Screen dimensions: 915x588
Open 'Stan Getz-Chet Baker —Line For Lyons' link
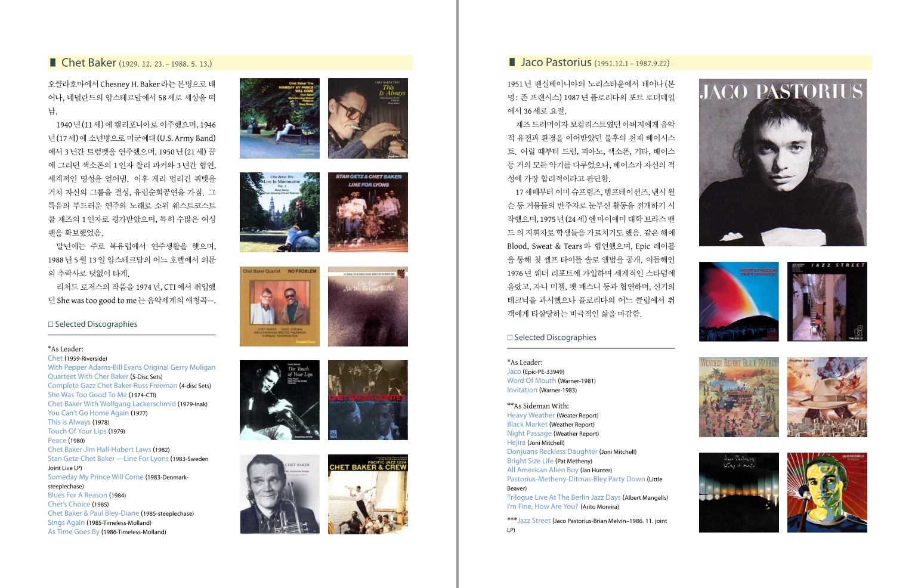pos(108,459)
